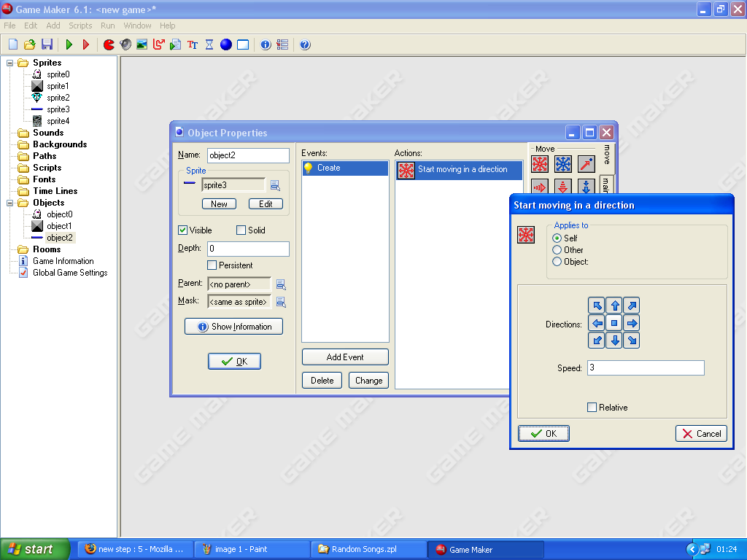
Task: Click the sprite picker icon next to sprite3
Action: click(275, 185)
